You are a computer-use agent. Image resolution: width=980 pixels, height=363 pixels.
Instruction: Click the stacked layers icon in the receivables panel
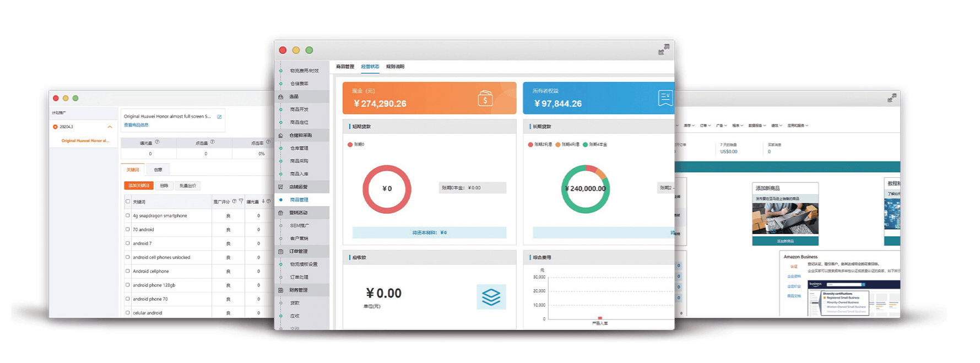[x=491, y=297]
